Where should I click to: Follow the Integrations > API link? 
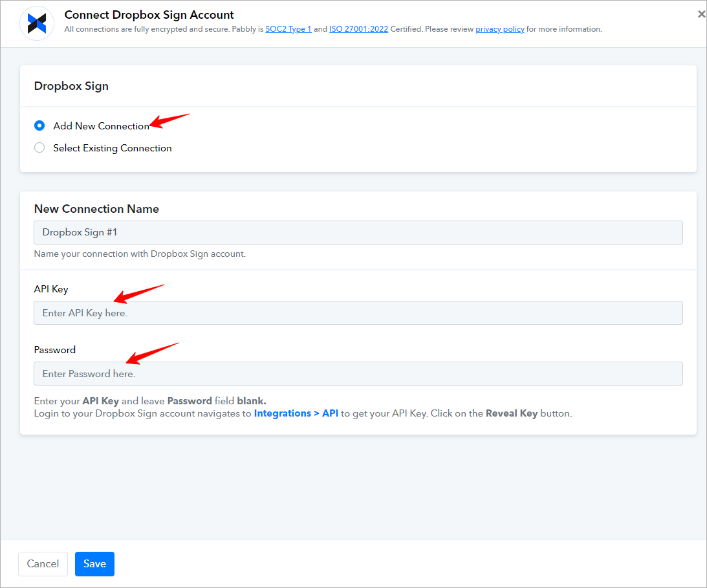tap(296, 413)
